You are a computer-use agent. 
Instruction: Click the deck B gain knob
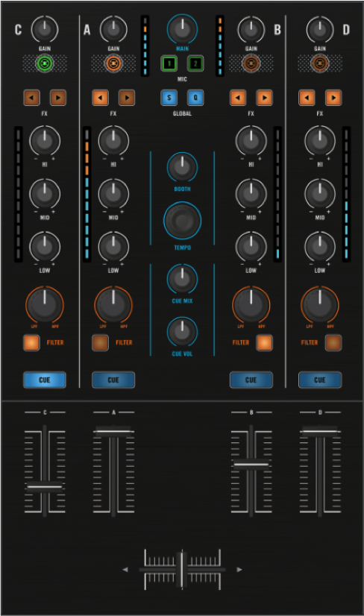pos(251,30)
